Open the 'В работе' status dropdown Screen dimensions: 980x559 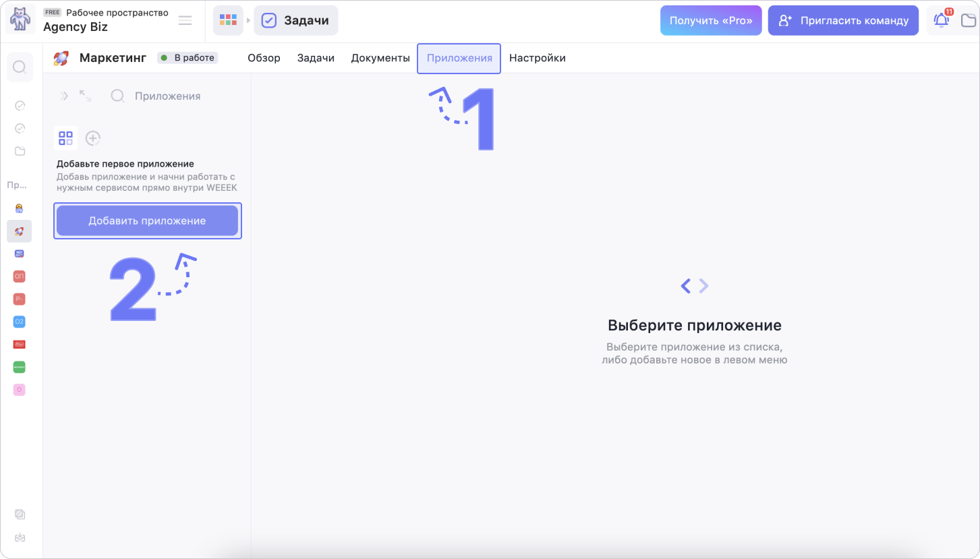click(x=188, y=58)
